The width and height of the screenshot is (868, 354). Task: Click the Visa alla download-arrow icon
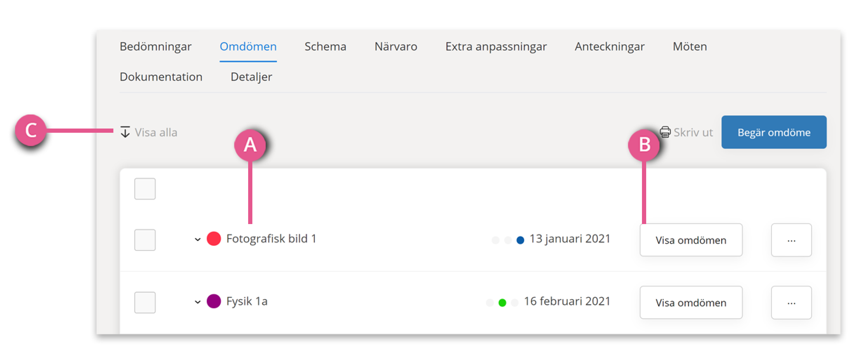[125, 132]
